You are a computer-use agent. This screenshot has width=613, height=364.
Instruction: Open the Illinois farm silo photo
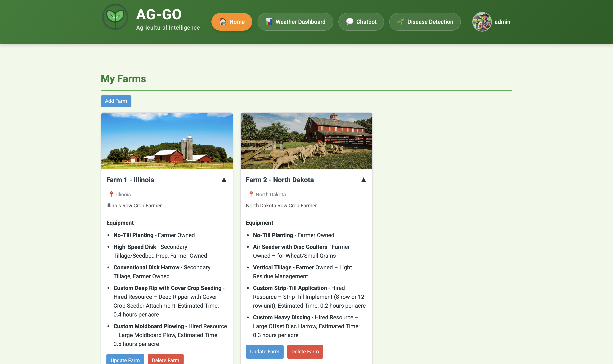click(167, 141)
